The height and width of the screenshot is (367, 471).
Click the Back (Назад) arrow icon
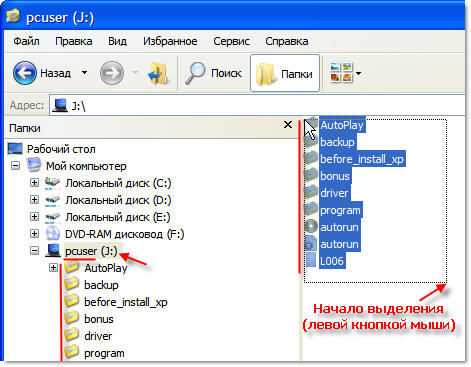click(x=25, y=73)
